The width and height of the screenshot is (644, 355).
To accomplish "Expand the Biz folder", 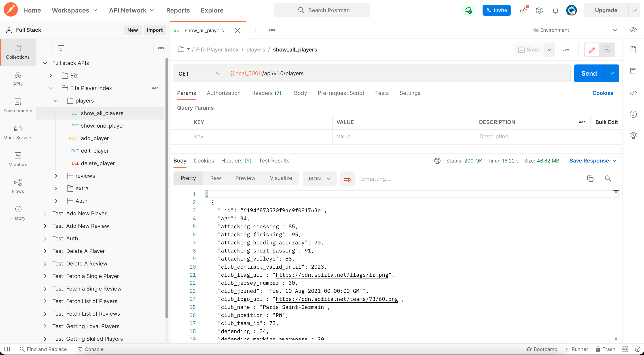I will click(x=51, y=76).
